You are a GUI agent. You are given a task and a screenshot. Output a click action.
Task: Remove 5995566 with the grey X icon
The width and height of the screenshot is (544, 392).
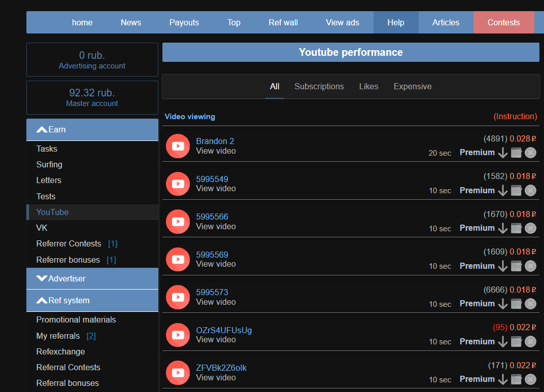click(x=530, y=228)
